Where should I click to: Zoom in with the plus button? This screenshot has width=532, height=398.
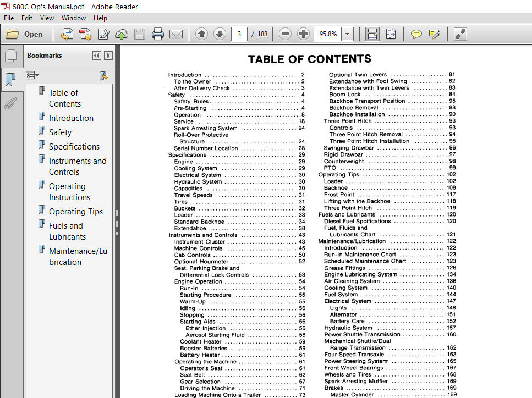click(x=303, y=34)
